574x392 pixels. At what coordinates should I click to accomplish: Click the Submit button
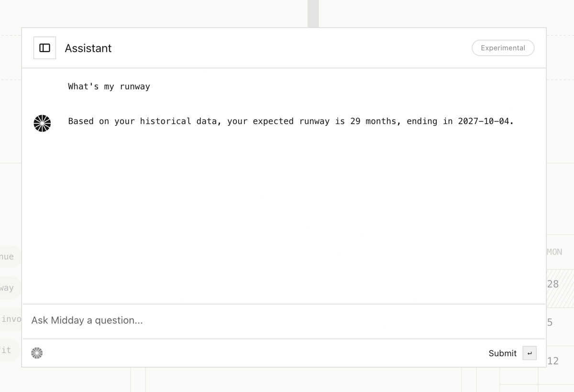502,353
